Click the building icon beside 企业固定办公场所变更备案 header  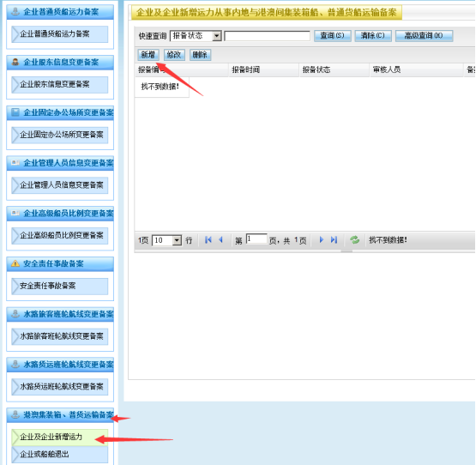click(15, 112)
